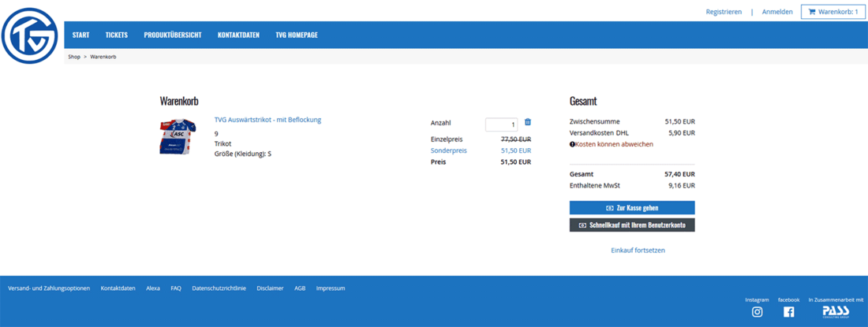Click the Zur Kasse gehen button
The height and width of the screenshot is (327, 868).
(632, 208)
